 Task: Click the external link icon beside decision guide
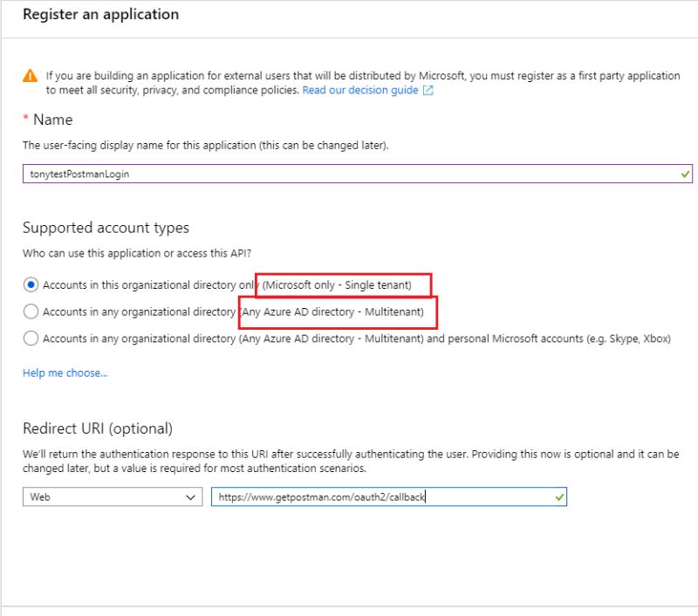pos(426,90)
